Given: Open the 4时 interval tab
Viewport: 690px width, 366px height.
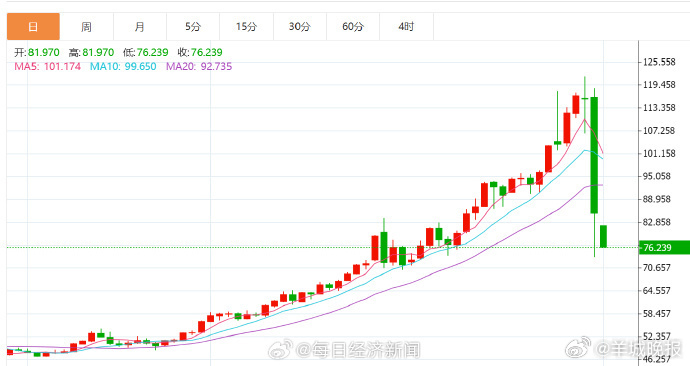Looking at the screenshot, I should (406, 27).
